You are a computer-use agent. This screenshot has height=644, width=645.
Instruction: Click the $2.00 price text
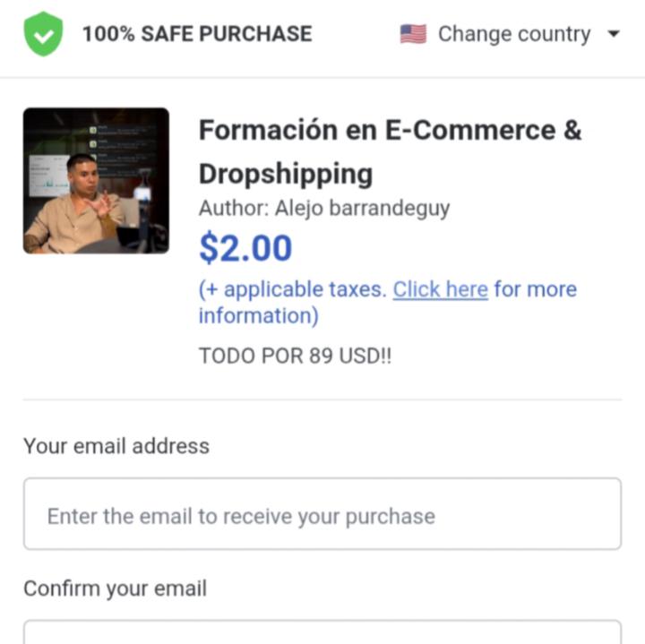(x=245, y=248)
